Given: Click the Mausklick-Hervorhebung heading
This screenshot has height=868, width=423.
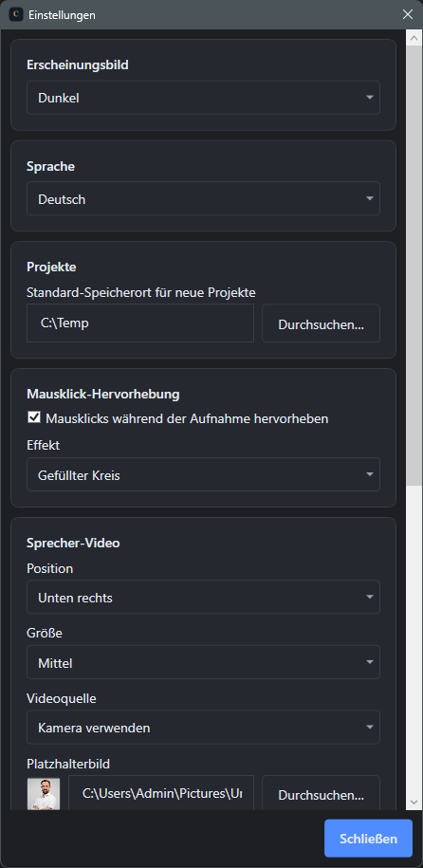Looking at the screenshot, I should coord(103,394).
